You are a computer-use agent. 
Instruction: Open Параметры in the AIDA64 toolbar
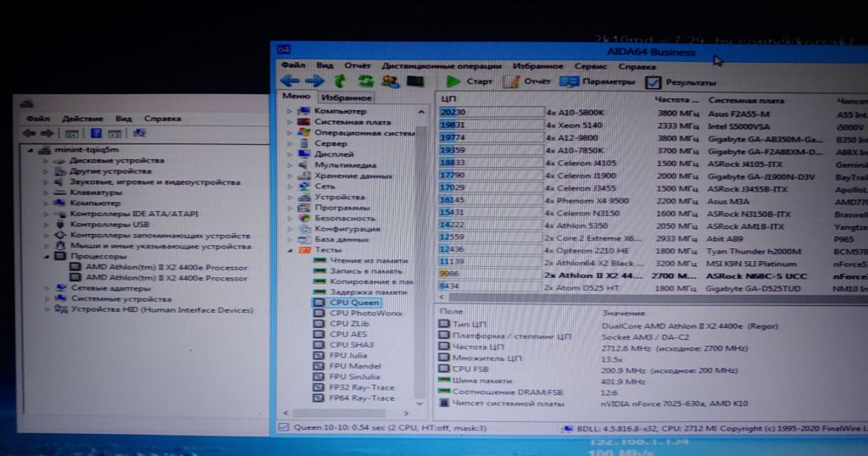[x=597, y=82]
